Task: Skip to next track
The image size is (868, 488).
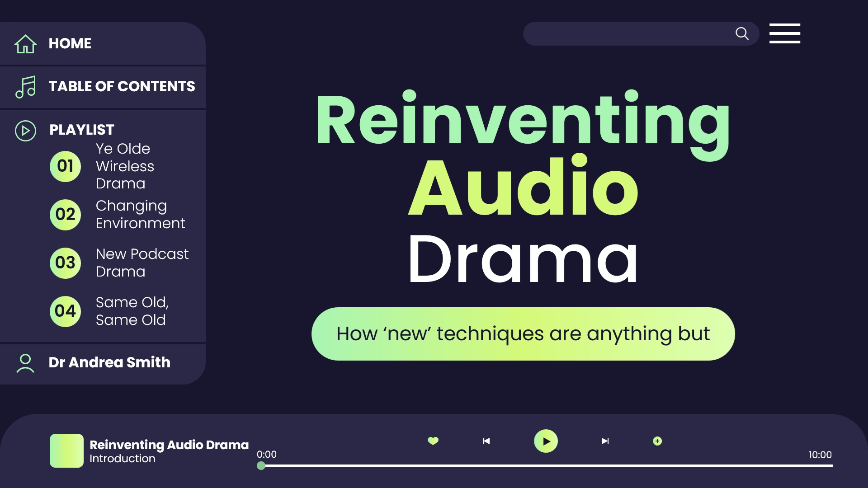Action: 605,441
